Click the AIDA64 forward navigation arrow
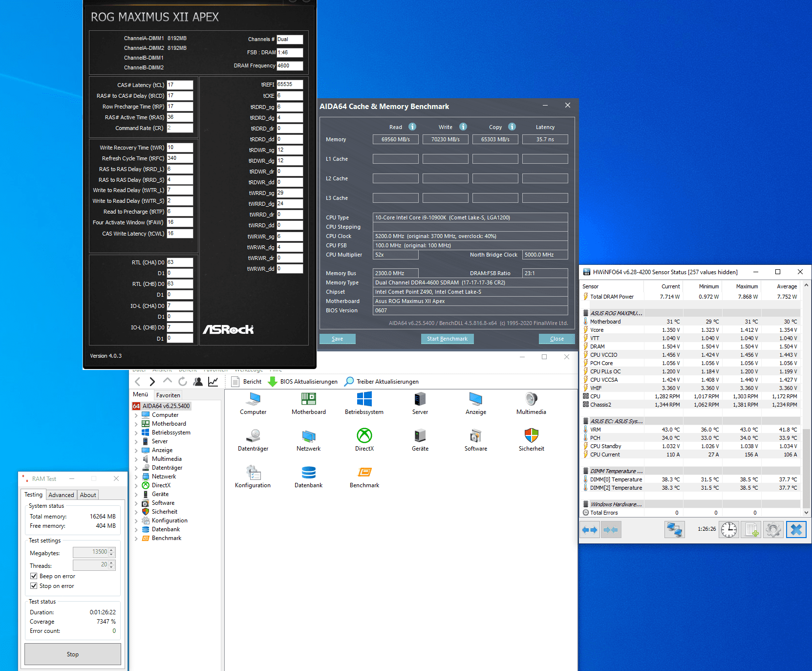Viewport: 812px width, 671px height. coord(152,382)
